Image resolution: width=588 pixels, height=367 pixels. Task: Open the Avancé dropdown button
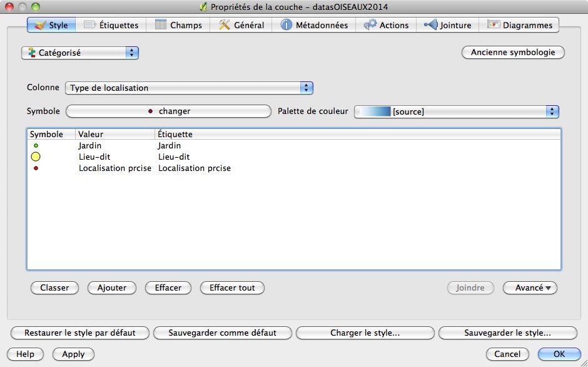pyautogui.click(x=530, y=287)
